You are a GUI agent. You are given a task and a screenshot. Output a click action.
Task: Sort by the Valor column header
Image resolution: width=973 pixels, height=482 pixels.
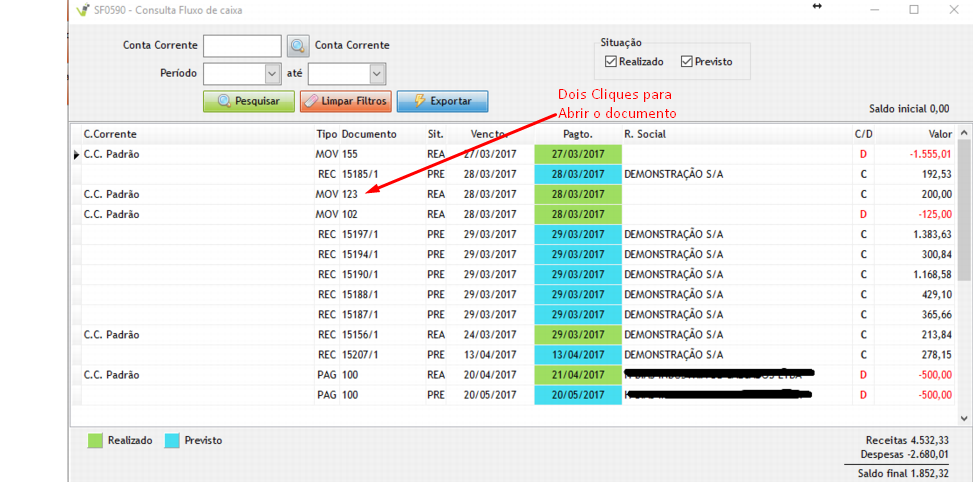[939, 134]
